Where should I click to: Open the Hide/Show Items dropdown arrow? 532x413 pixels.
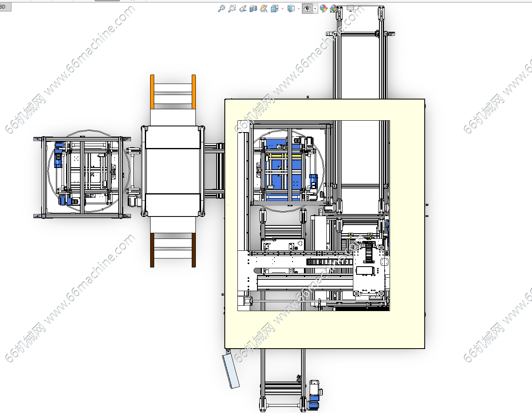315,9
